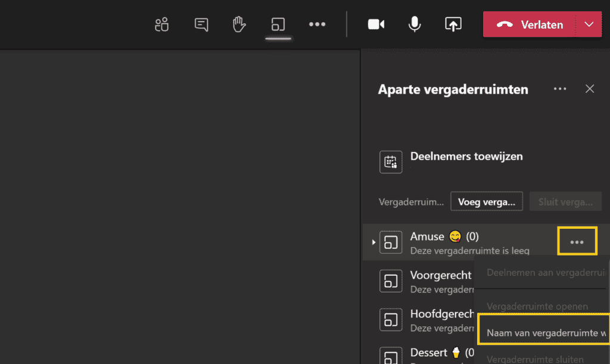The image size is (610, 364).
Task: Mute or unmute the microphone
Action: (415, 24)
